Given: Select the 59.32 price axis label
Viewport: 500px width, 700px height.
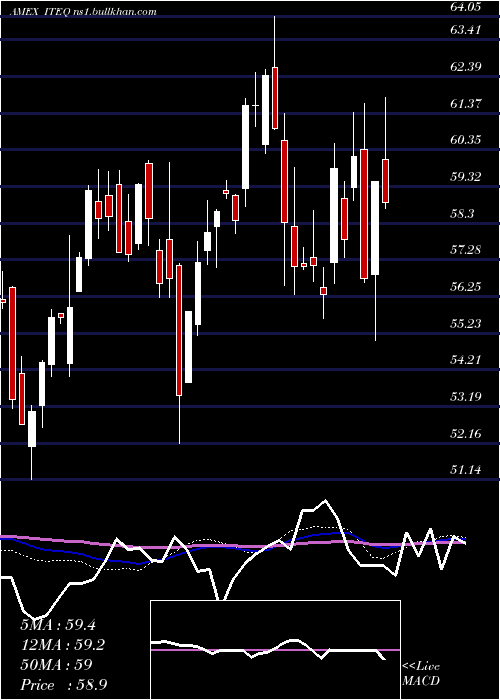Looking at the screenshot, I should [x=465, y=177].
